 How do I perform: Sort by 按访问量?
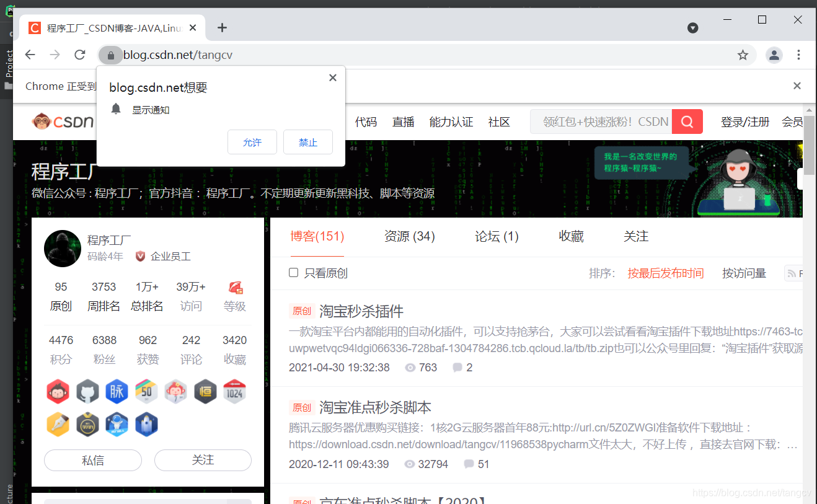[x=744, y=273]
